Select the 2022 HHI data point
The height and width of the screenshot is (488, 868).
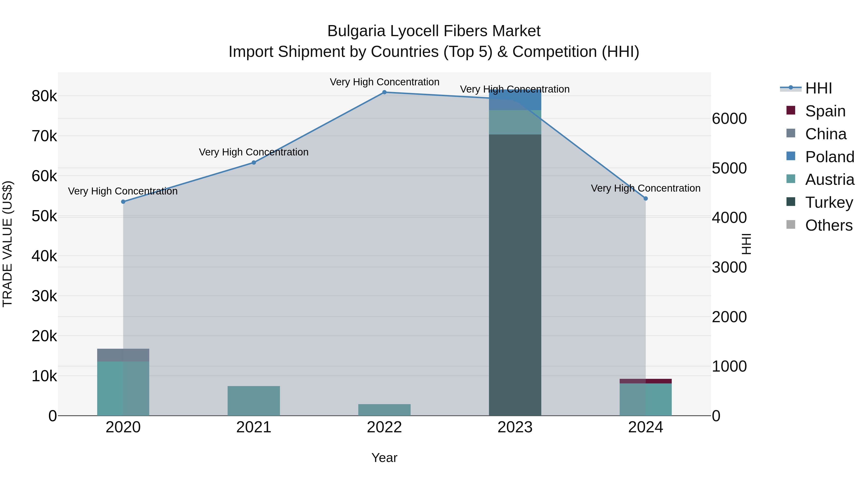(385, 92)
